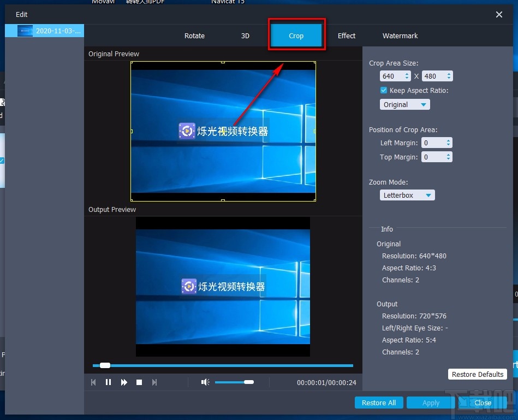Click the playback progress bar
The image size is (518, 420).
click(x=223, y=365)
